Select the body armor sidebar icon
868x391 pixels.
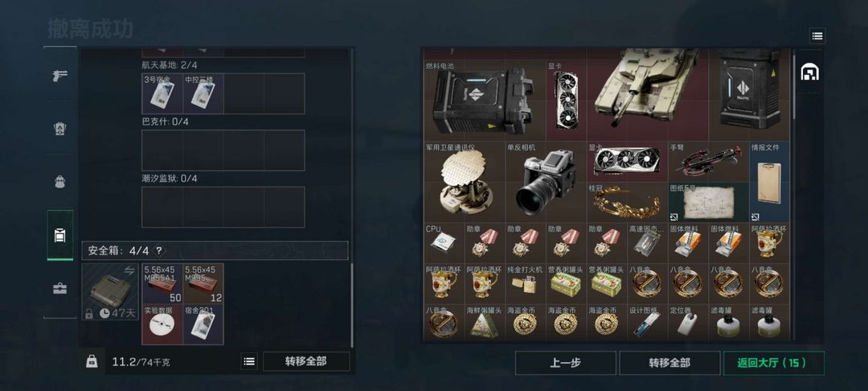(x=59, y=129)
